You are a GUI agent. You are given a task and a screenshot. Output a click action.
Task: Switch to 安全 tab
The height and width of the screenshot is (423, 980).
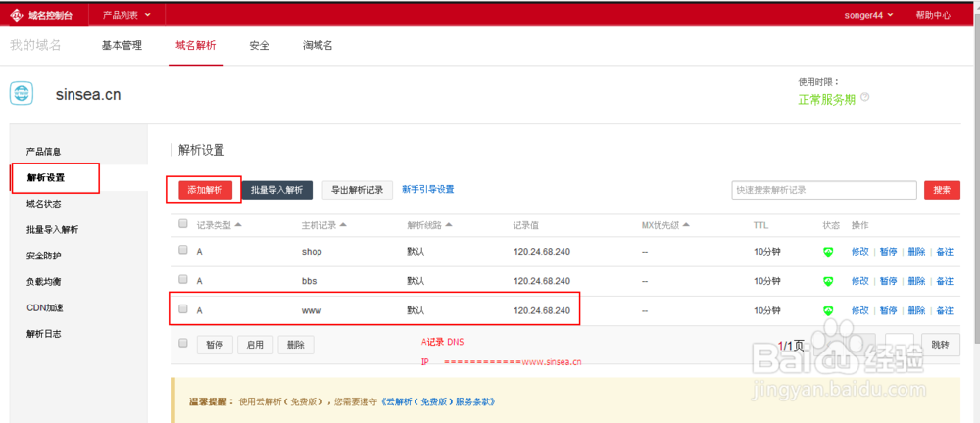tap(259, 46)
